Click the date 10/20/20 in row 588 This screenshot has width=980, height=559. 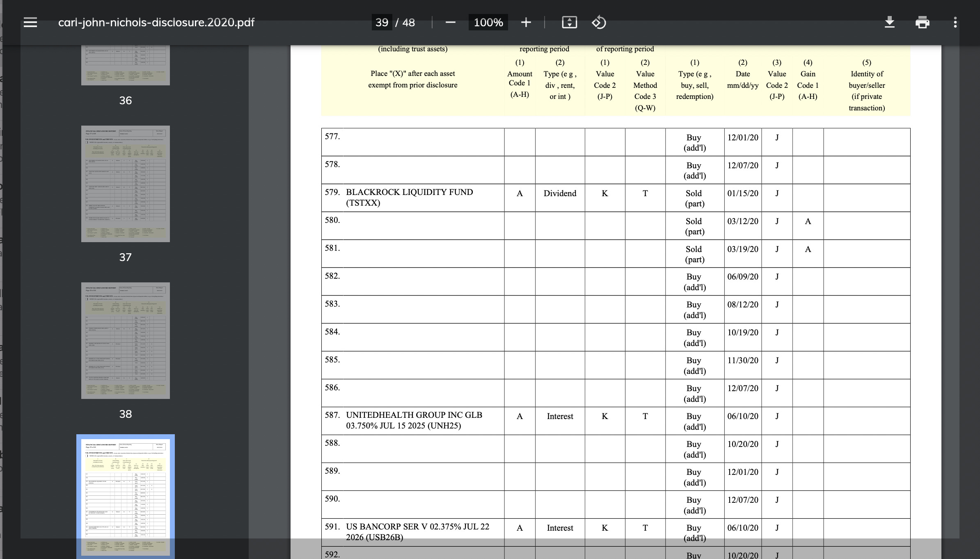pos(743,444)
